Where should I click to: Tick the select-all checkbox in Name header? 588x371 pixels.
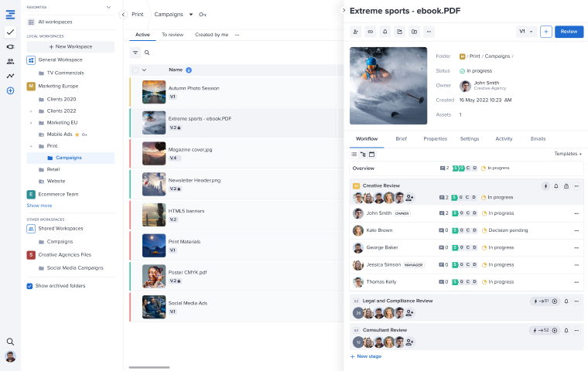135,70
